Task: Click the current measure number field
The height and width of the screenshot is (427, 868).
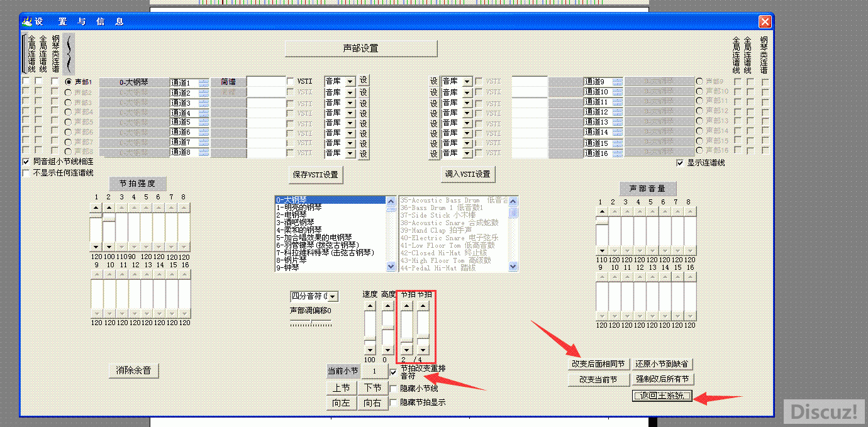Action: point(375,372)
